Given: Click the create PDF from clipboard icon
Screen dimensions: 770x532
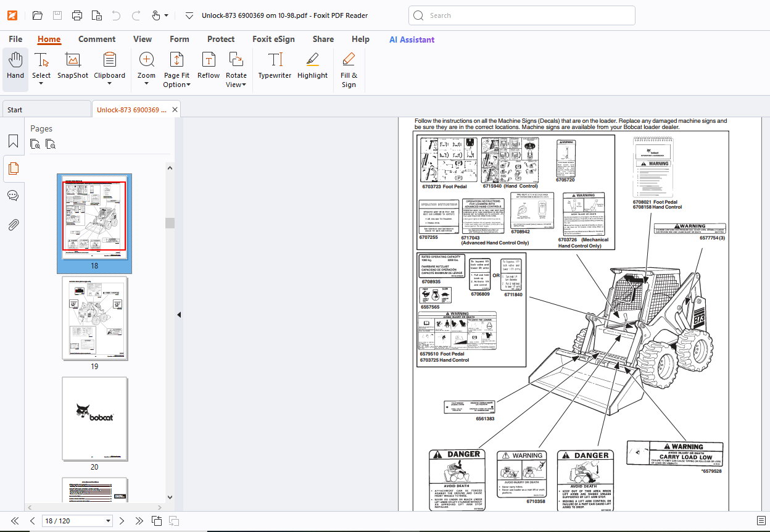Looking at the screenshot, I should pos(96,15).
